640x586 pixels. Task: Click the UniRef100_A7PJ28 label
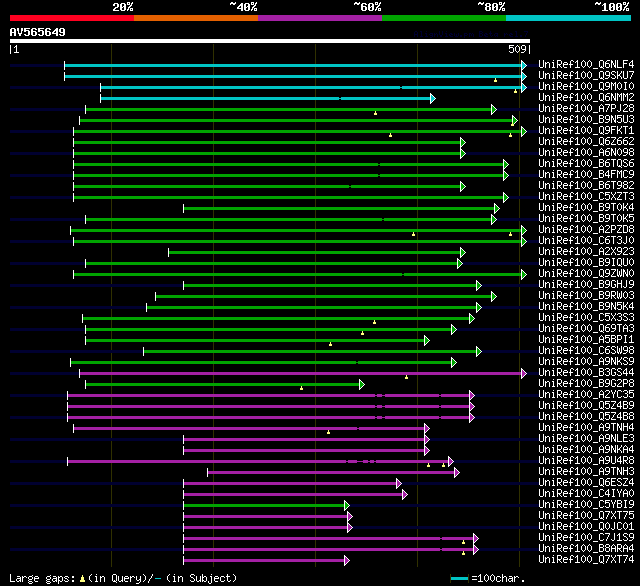click(586, 108)
